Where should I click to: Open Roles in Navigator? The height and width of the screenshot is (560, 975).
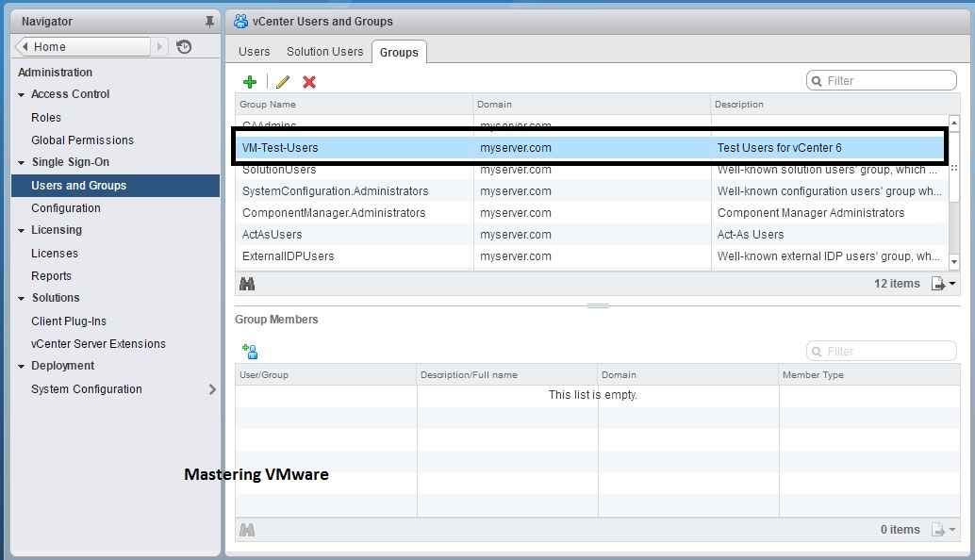coord(46,118)
